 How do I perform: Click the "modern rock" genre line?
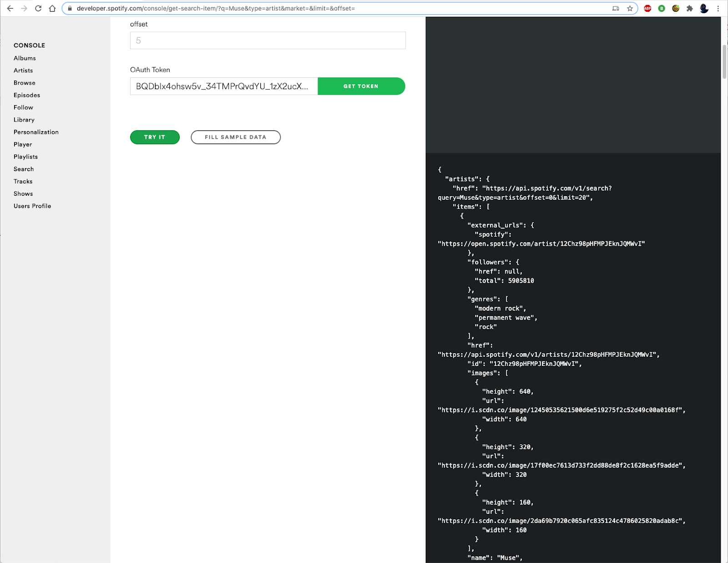coord(500,308)
